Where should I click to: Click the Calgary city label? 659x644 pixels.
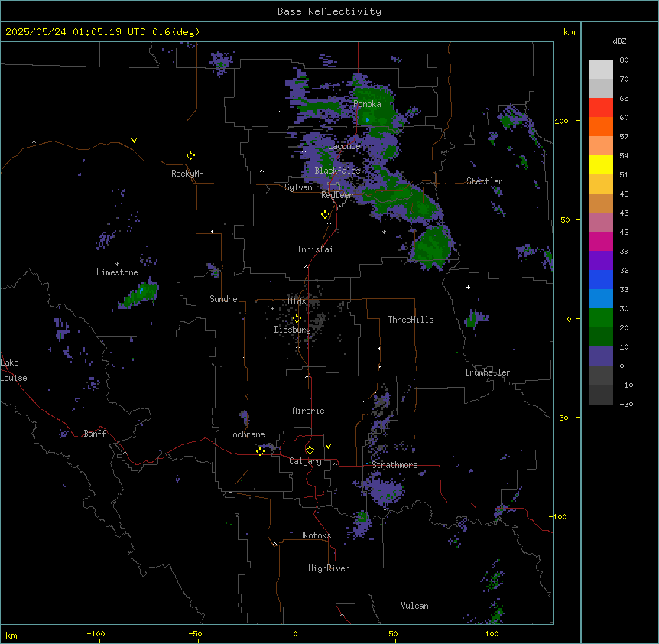point(305,461)
